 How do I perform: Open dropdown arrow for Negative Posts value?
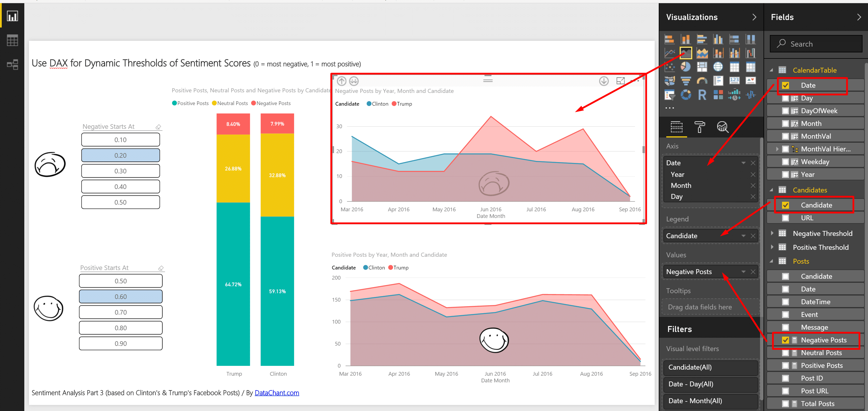[743, 272]
